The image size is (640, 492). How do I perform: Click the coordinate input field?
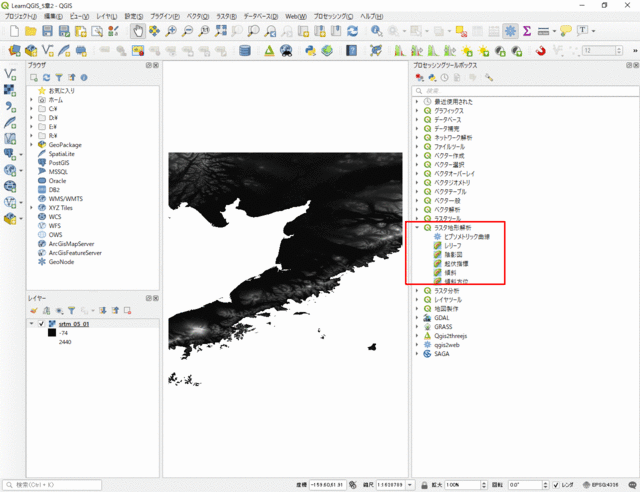point(328,485)
